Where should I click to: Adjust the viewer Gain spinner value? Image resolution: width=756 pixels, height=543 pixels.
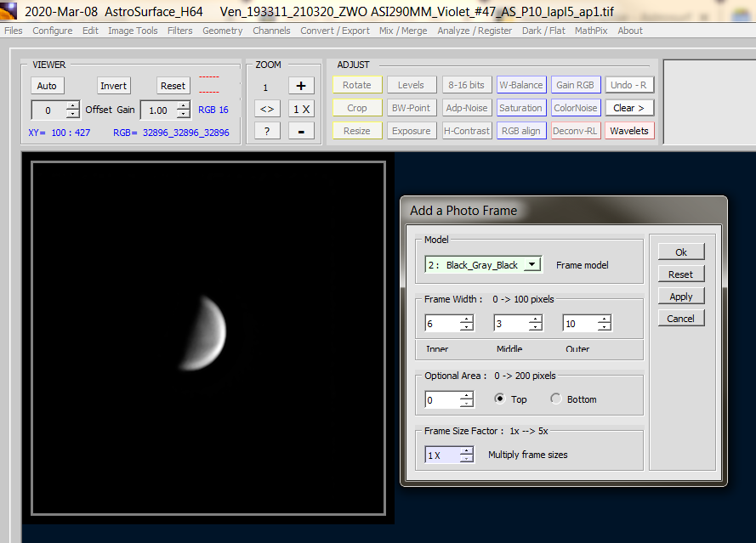(x=184, y=110)
